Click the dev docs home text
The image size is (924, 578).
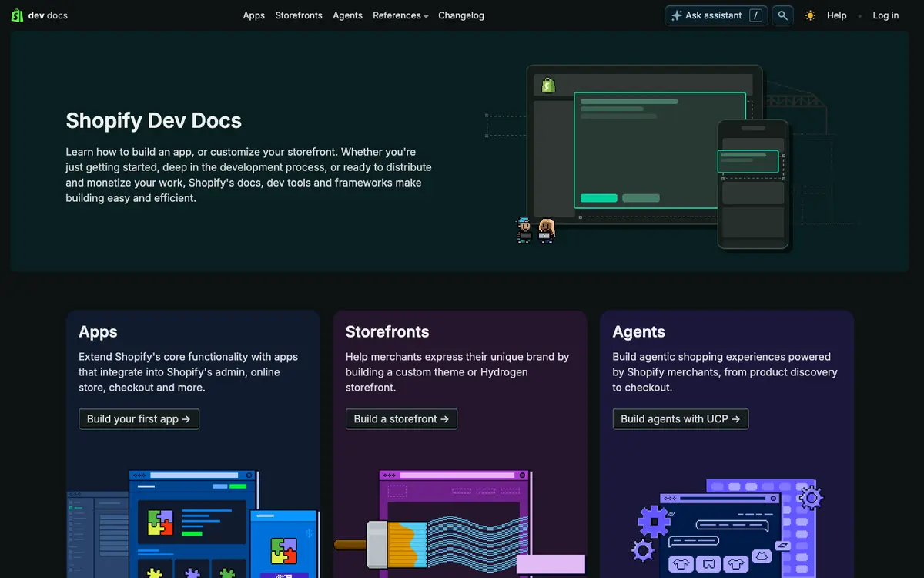coord(48,15)
